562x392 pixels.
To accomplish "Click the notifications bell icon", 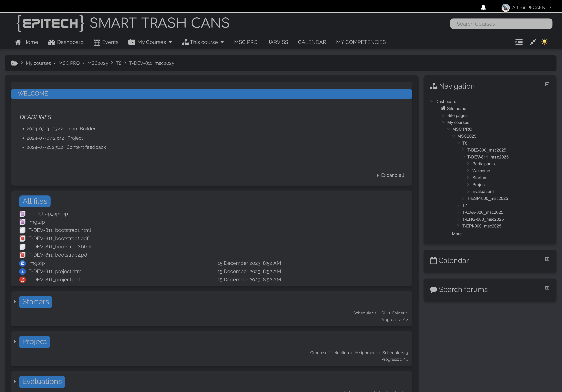I will click(483, 8).
